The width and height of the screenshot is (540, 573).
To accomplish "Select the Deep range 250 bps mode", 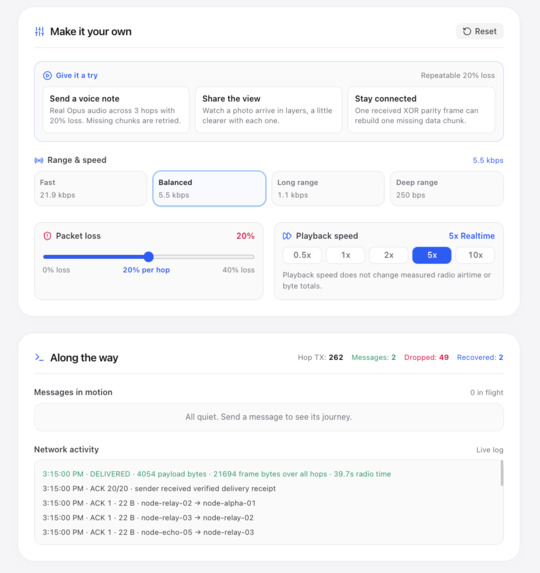I will (447, 189).
